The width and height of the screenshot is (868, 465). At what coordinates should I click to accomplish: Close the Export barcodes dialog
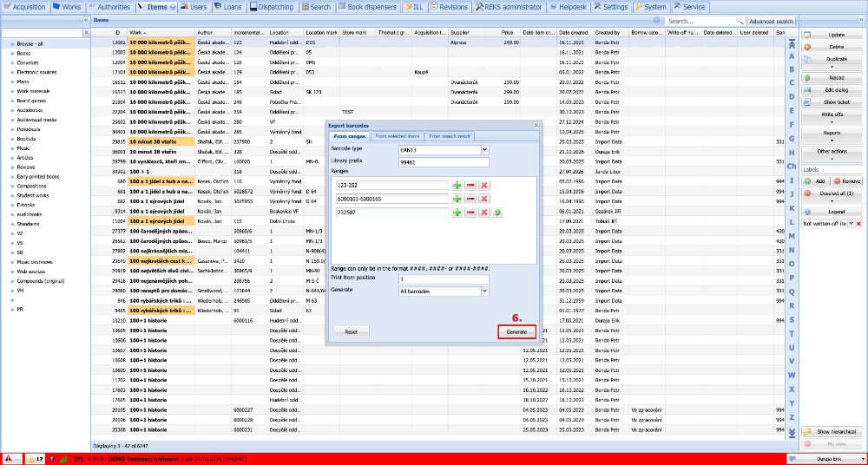tap(536, 126)
